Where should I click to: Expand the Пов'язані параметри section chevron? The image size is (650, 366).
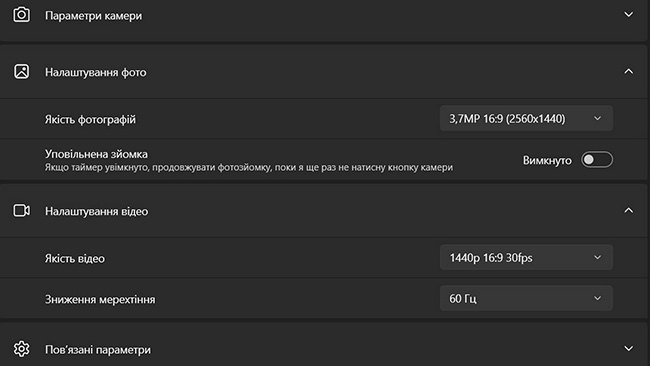628,349
